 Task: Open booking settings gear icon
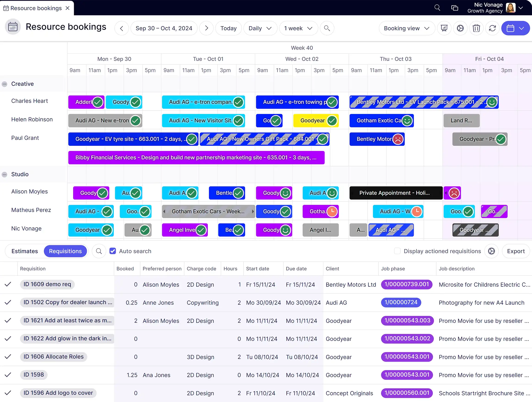pos(460,28)
